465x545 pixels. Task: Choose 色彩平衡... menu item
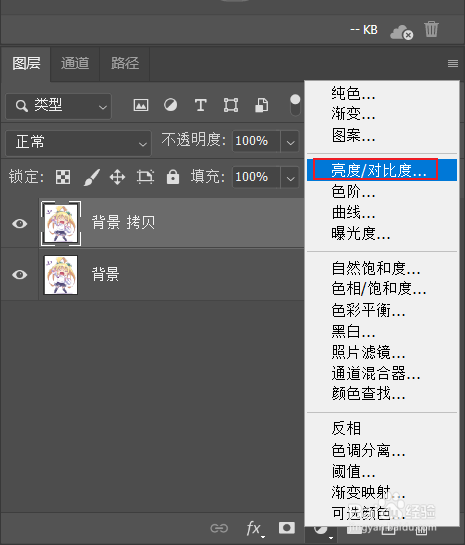pos(382,310)
